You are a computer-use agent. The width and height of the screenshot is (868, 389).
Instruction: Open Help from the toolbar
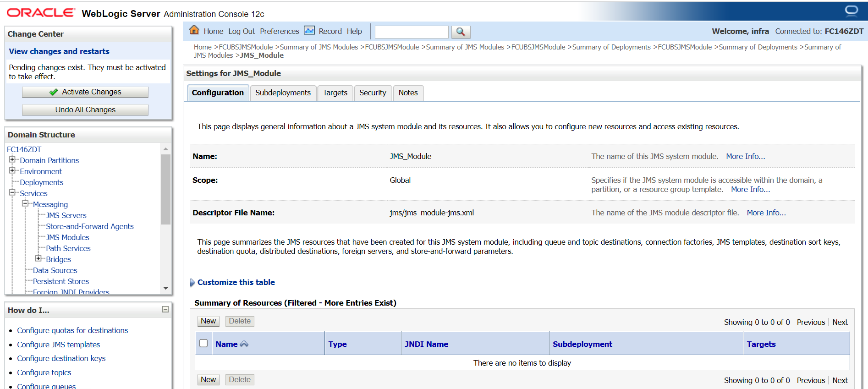[x=354, y=31]
